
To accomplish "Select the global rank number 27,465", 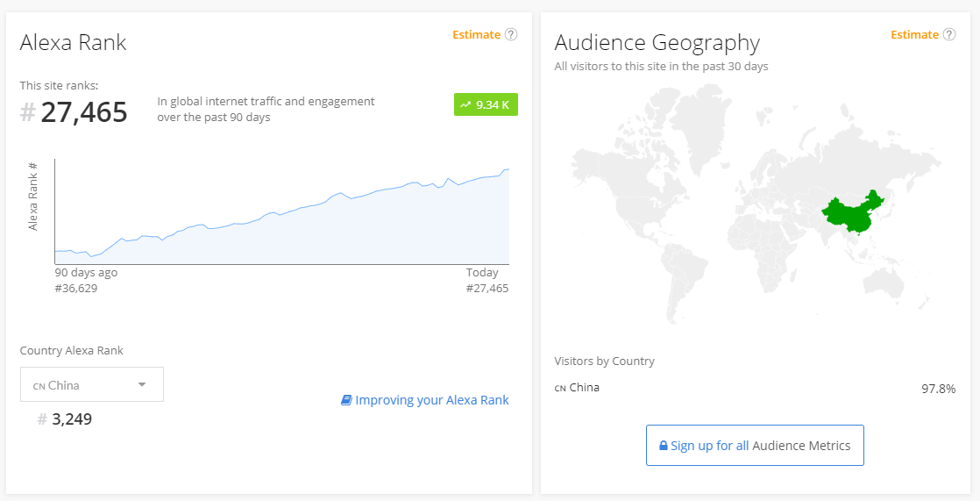I will pyautogui.click(x=84, y=112).
